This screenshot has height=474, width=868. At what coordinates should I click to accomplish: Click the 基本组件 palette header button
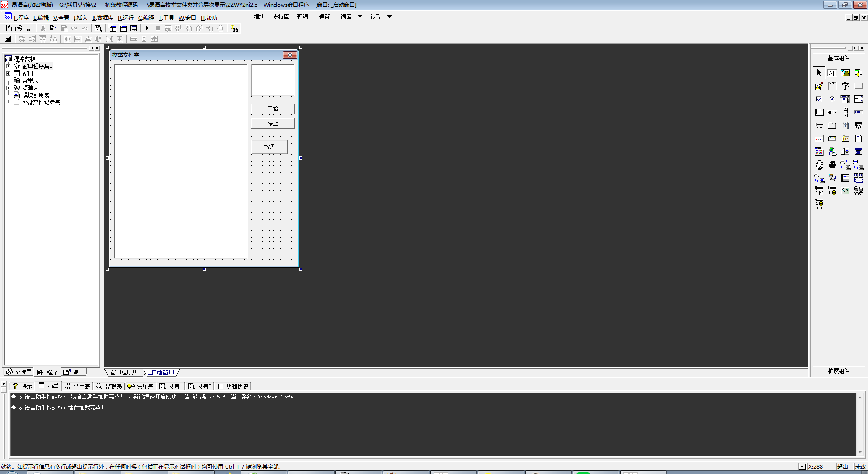839,58
